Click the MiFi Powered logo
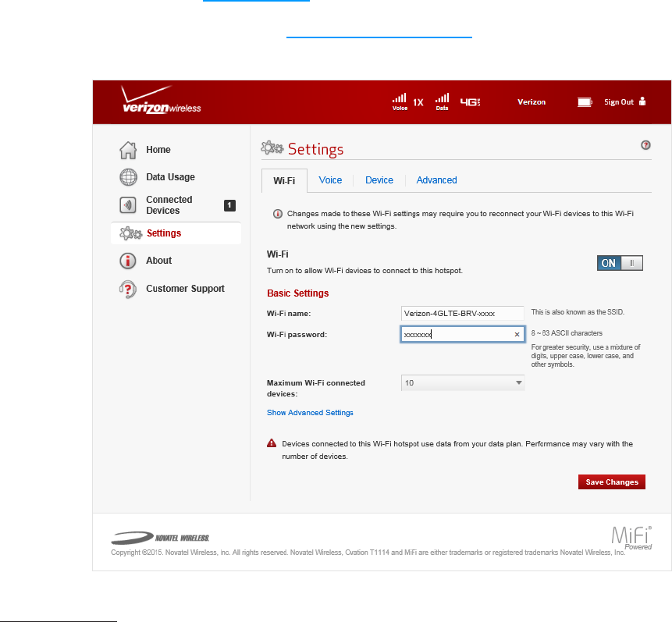The image size is (672, 622). coord(631,538)
